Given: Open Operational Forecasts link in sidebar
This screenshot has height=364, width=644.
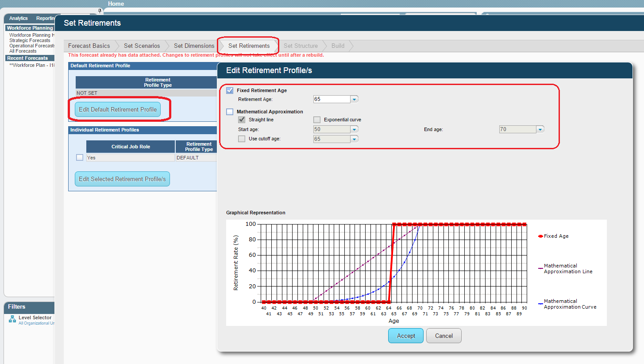Looking at the screenshot, I should pos(32,46).
